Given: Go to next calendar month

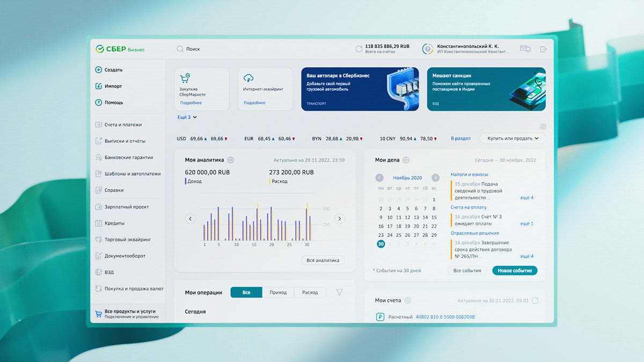Looking at the screenshot, I should (435, 178).
